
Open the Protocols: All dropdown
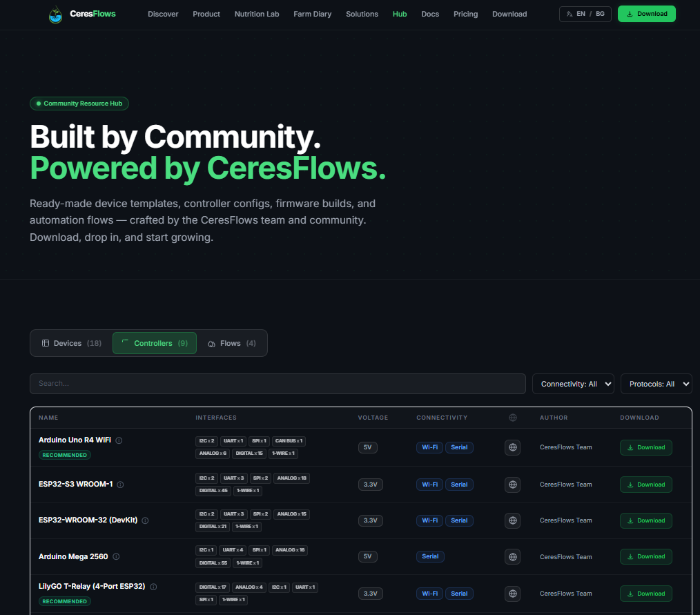pos(657,384)
